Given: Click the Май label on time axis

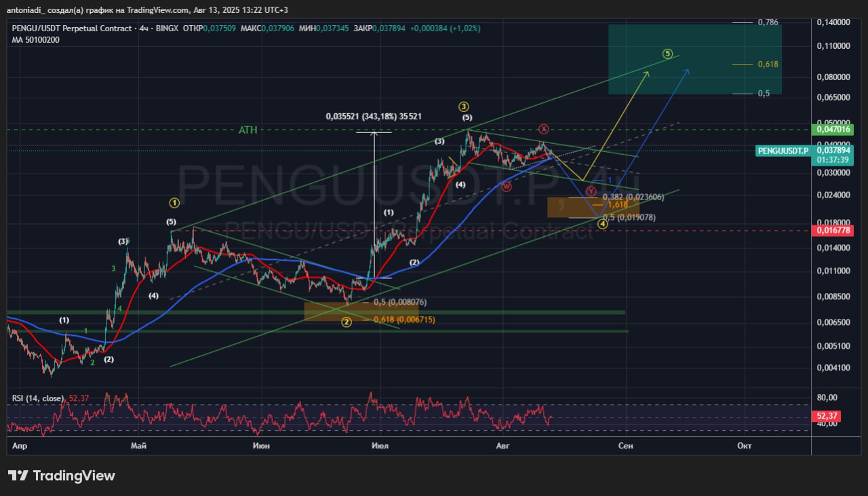Looking at the screenshot, I should (x=139, y=446).
